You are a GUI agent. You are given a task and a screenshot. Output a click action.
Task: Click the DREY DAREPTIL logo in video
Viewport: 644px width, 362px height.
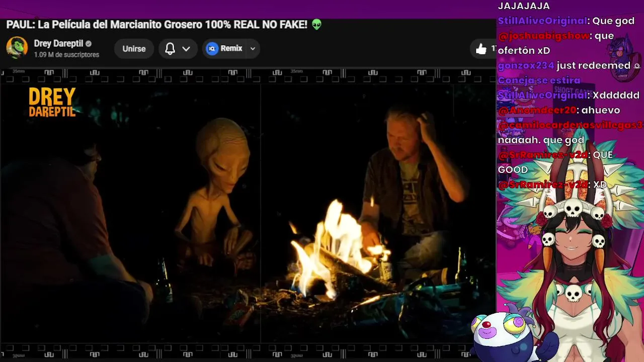[x=52, y=102]
